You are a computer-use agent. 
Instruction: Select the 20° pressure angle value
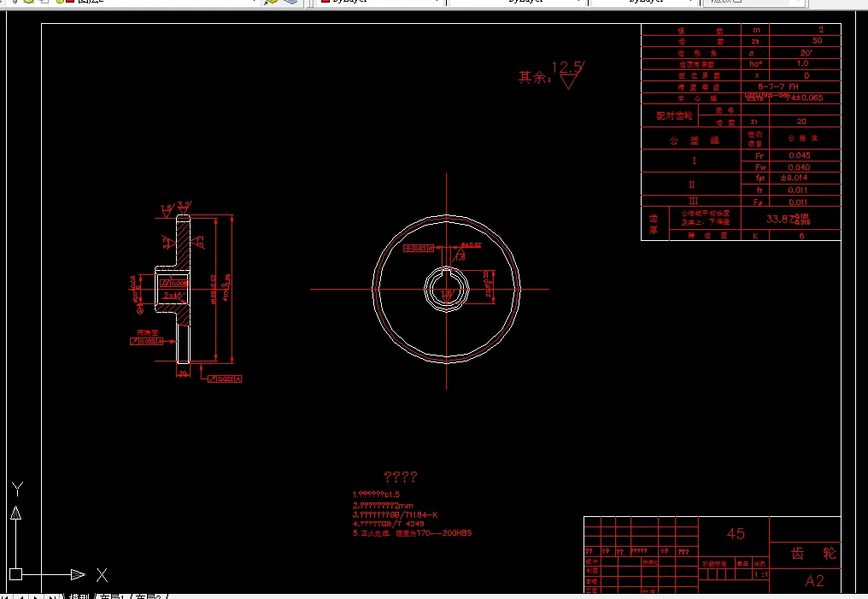tap(806, 53)
